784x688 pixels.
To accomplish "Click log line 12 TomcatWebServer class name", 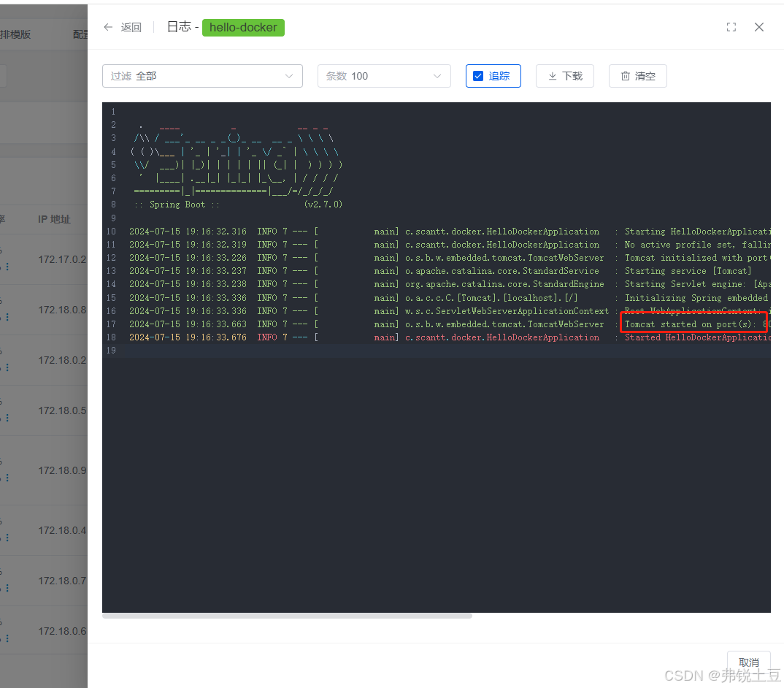I will (504, 258).
